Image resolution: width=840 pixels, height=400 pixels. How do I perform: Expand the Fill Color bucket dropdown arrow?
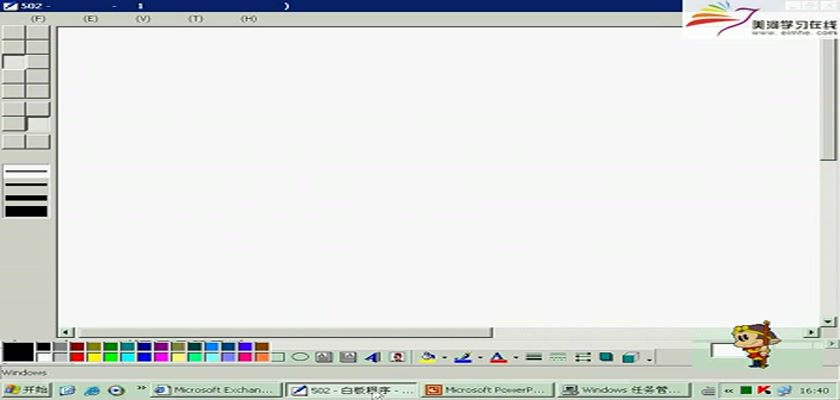coord(444,357)
